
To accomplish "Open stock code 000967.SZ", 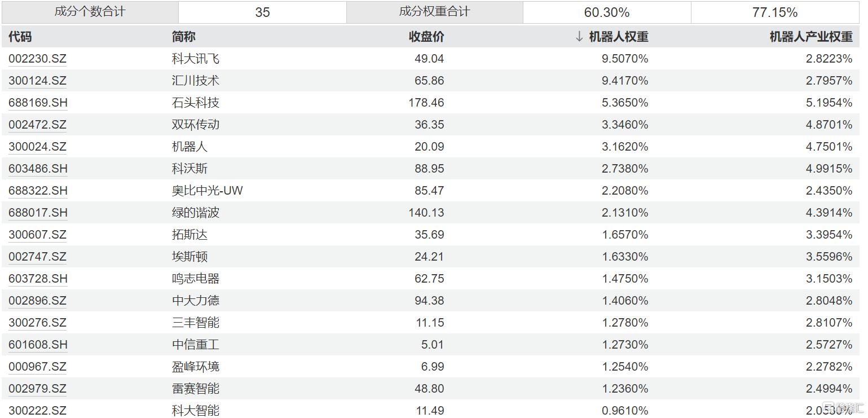I will coord(37,367).
